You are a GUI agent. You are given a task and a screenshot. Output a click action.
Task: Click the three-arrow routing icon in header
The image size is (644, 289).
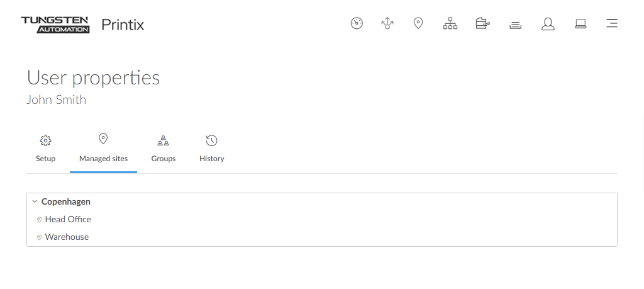tap(387, 24)
